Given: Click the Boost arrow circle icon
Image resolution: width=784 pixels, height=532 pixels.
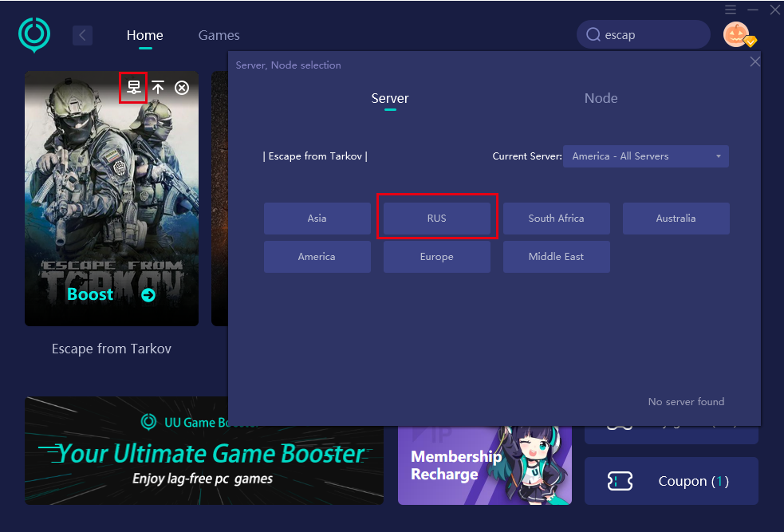Looking at the screenshot, I should tap(148, 295).
